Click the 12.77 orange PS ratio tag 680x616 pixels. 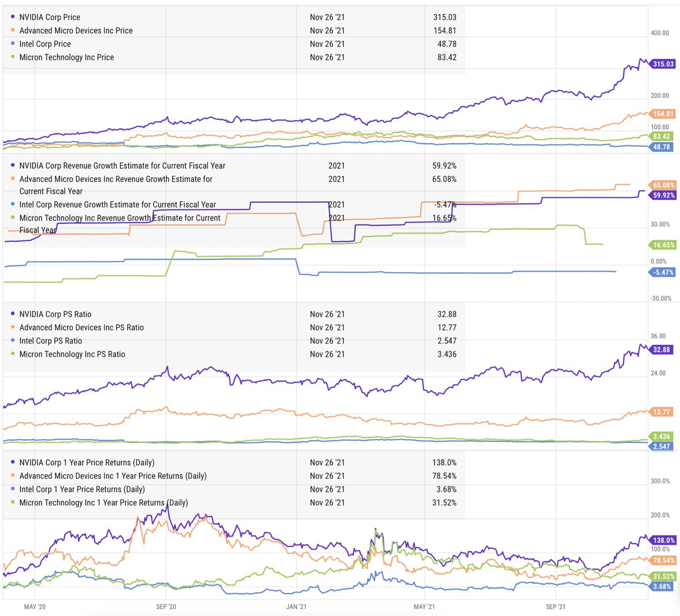[x=660, y=412]
